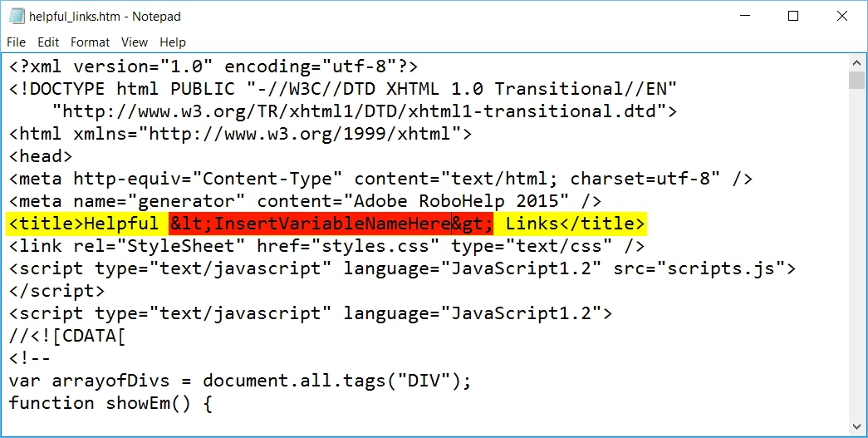This screenshot has height=438, width=868.
Task: Click the //<![CDATA[ line
Action: click(x=67, y=336)
